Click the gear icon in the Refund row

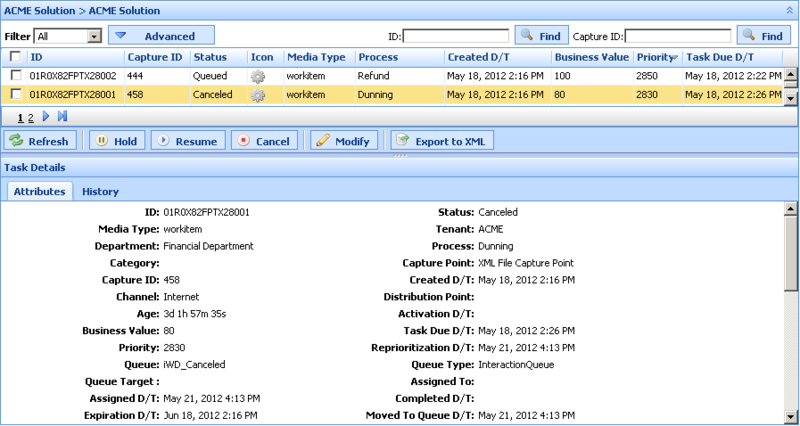258,76
